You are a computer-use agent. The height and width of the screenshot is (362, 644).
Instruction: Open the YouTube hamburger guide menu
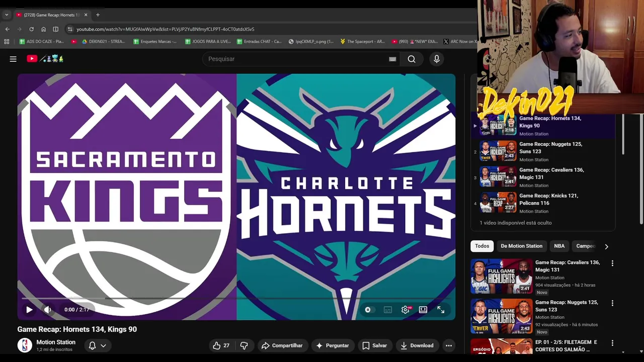point(13,59)
